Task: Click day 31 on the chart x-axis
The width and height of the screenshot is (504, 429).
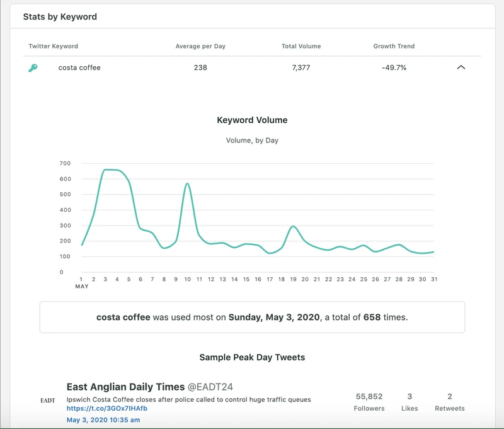Action: click(x=434, y=279)
